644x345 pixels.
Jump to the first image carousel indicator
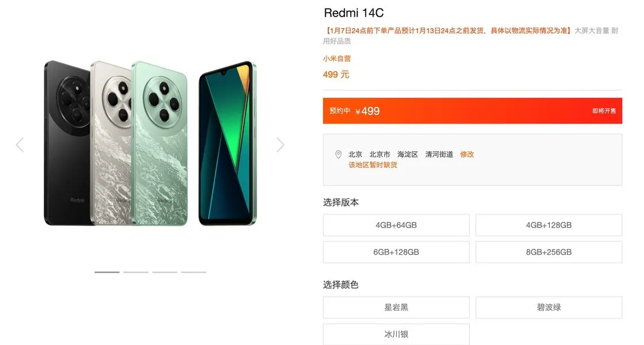[x=107, y=272]
